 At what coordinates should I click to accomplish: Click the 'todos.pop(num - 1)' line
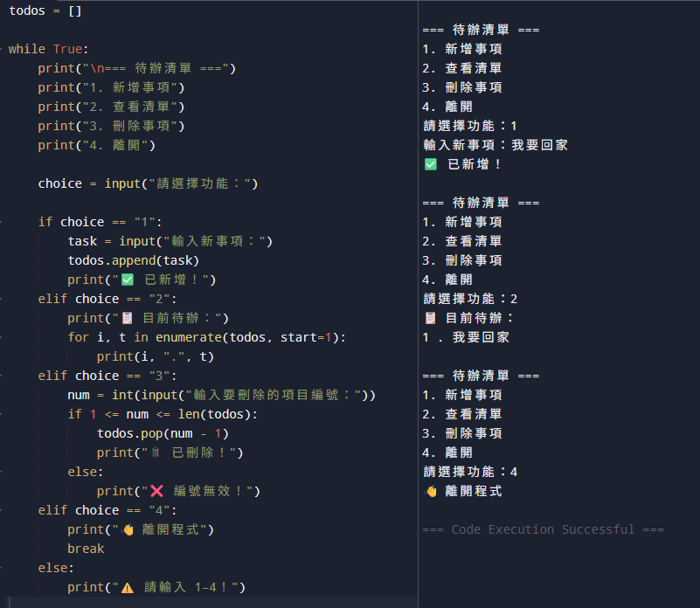point(163,433)
